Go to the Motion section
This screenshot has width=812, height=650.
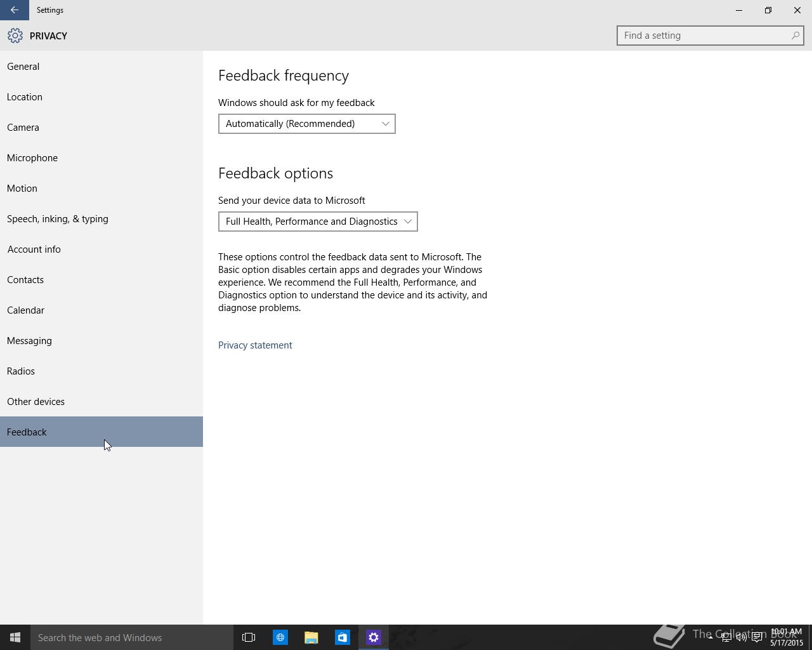tap(101, 188)
